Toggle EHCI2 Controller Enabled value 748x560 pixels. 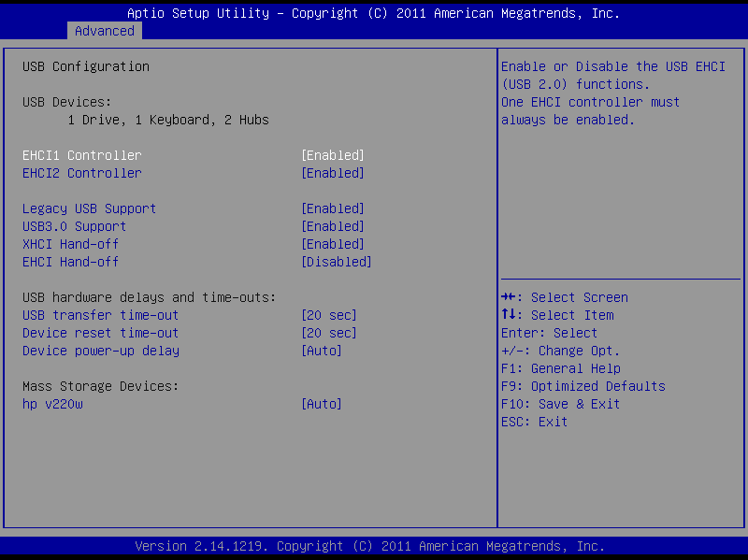coord(332,173)
